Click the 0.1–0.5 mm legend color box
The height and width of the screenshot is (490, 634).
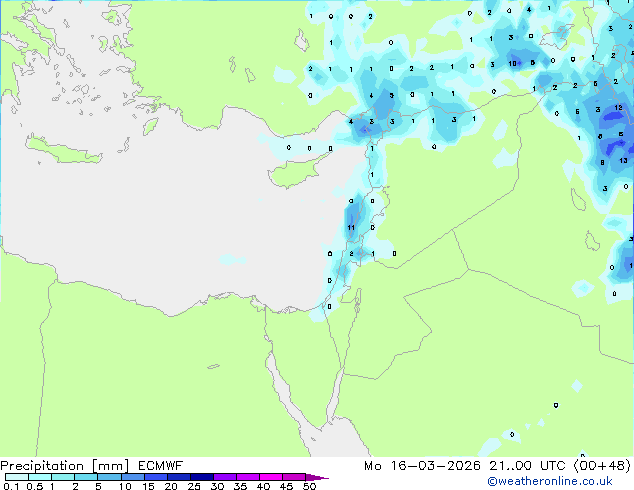pos(17,477)
